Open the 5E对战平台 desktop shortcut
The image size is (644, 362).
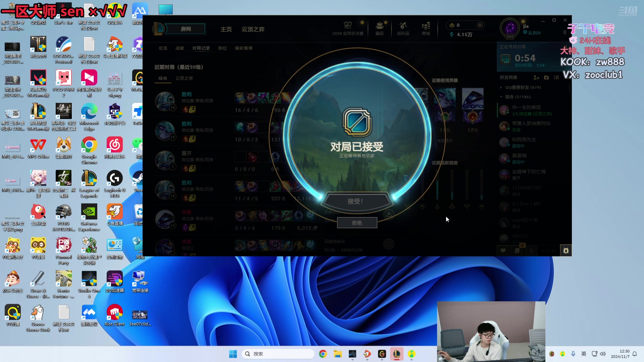pyautogui.click(x=114, y=114)
